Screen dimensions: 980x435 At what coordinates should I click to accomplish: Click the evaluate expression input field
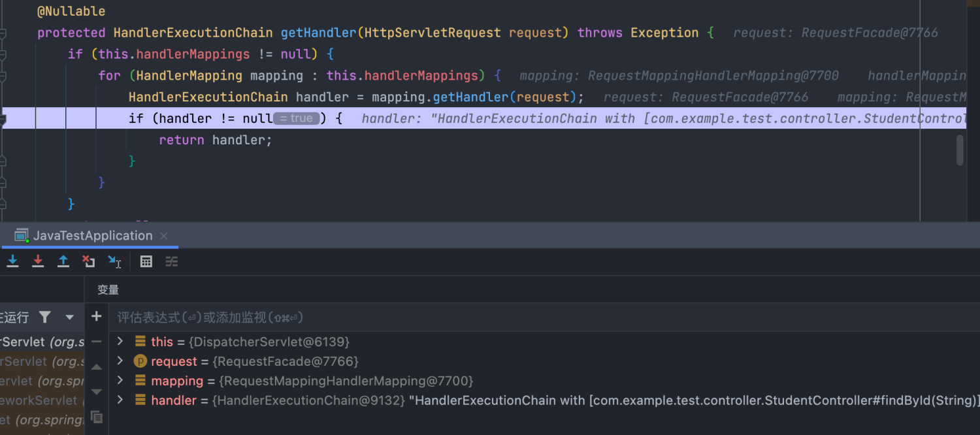[544, 317]
